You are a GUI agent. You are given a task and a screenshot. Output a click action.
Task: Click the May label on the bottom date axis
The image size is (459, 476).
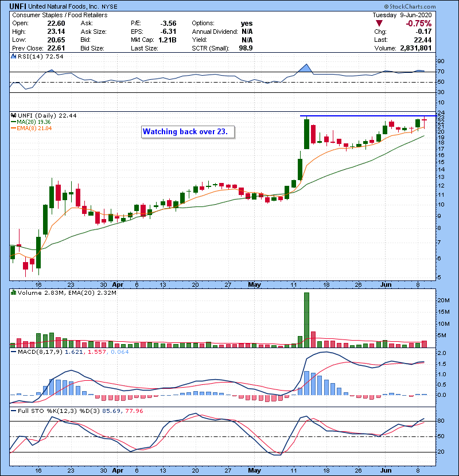tap(255, 470)
